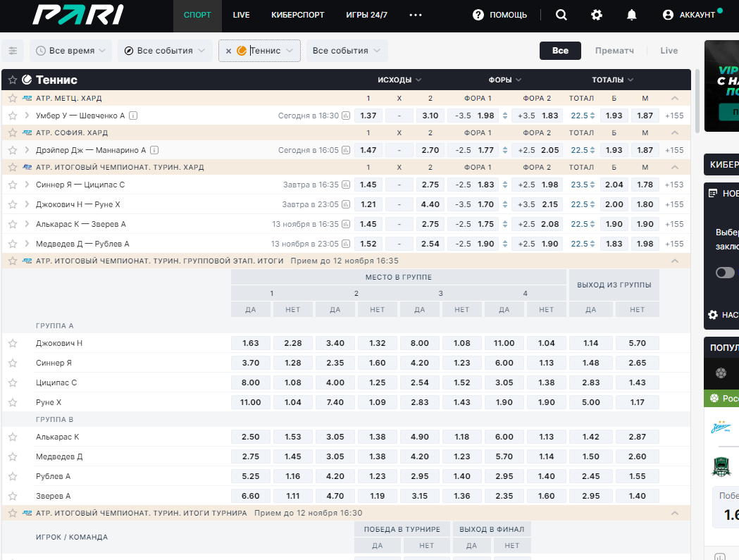This screenshot has height=560, width=739.
Task: Select Live filter next to Прематч
Action: (x=669, y=51)
